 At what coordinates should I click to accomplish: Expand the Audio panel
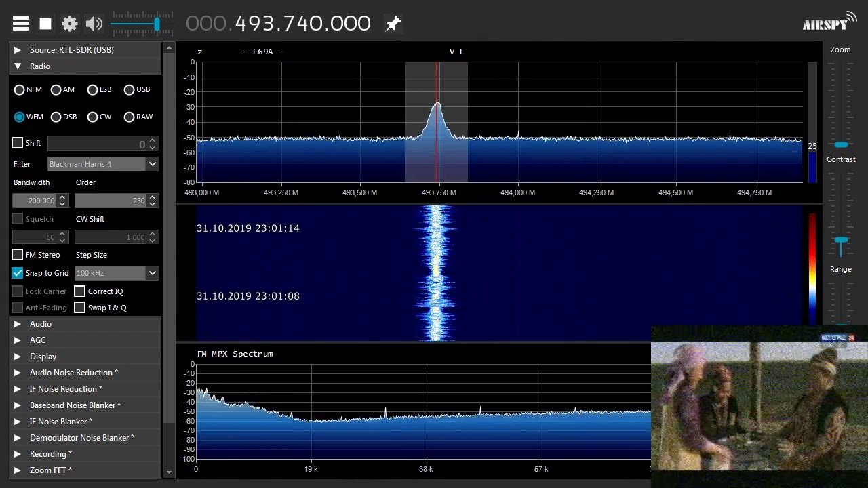(85, 324)
